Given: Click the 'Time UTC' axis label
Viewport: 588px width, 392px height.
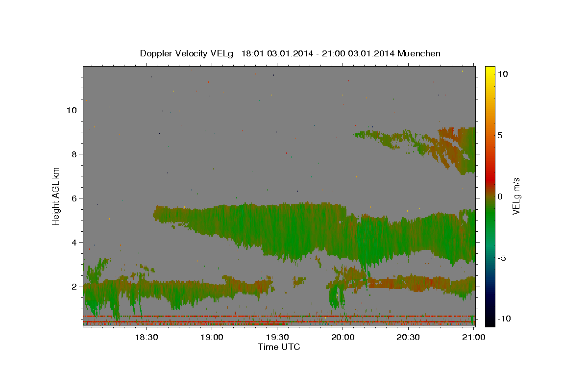Looking at the screenshot, I should click(x=279, y=347).
